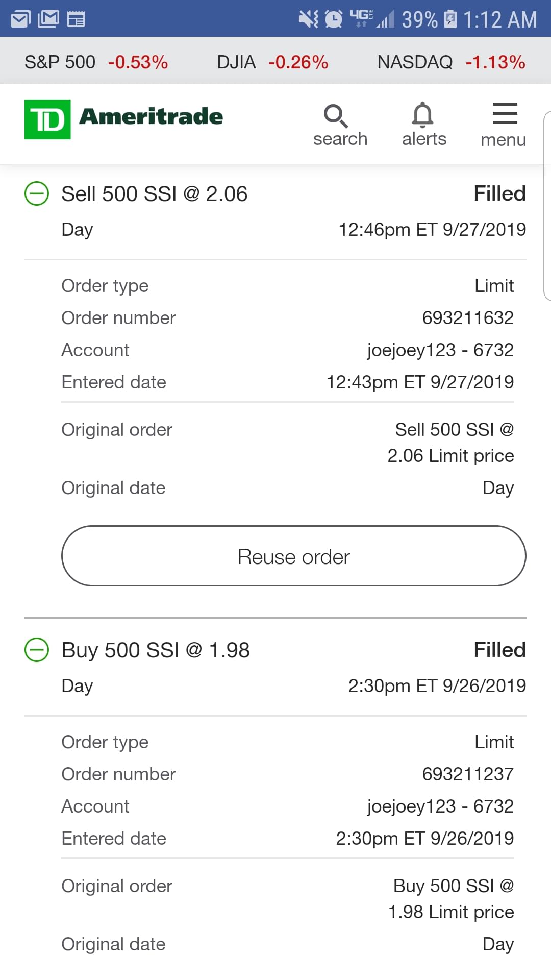551x980 pixels.
Task: Tap the scrollbar handle on right edge
Action: click(x=547, y=205)
